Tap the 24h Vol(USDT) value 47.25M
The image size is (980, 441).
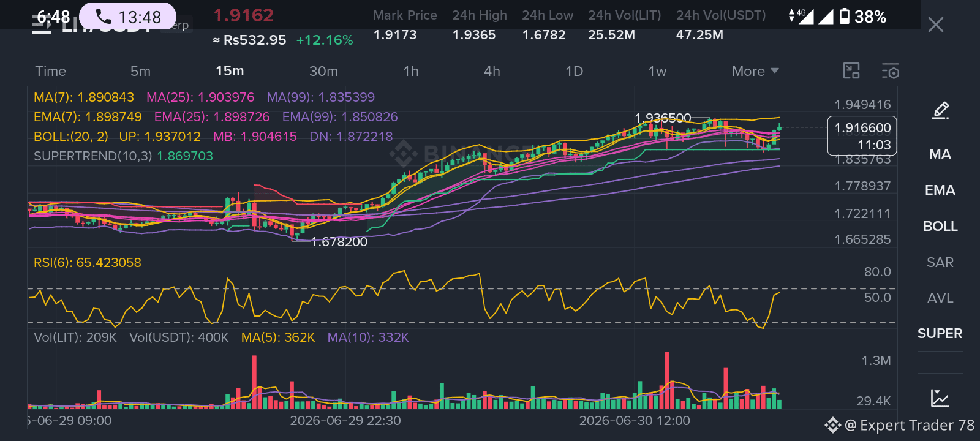(x=699, y=35)
